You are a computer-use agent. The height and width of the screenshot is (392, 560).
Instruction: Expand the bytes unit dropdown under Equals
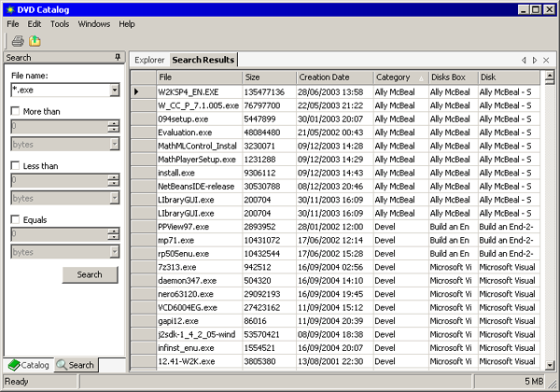click(114, 252)
